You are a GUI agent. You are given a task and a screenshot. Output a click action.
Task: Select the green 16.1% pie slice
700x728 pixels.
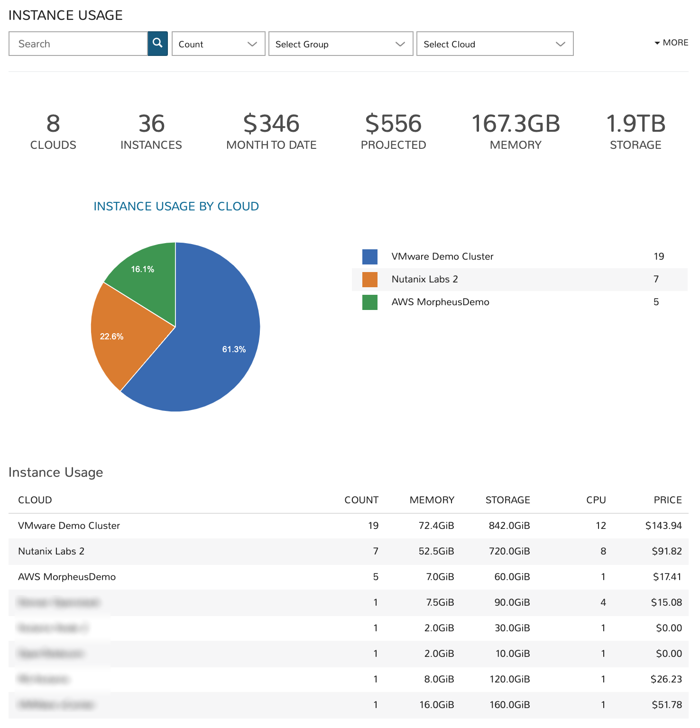(142, 270)
